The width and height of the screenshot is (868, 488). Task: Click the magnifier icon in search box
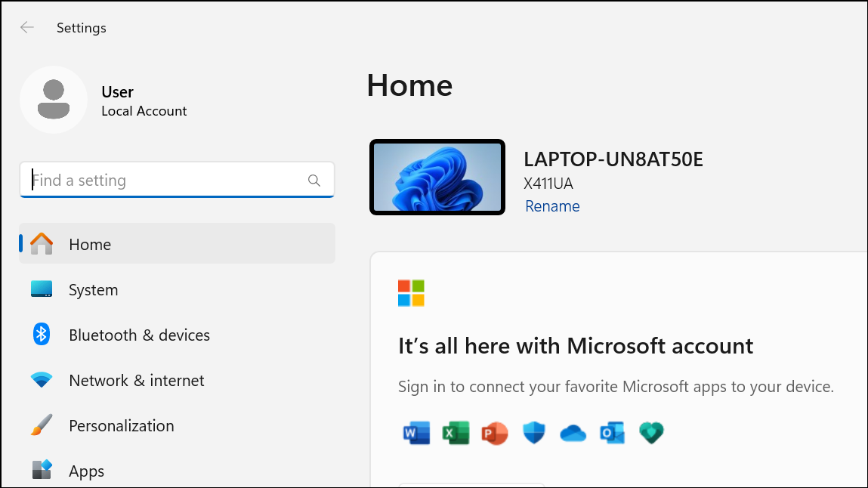pyautogui.click(x=314, y=181)
